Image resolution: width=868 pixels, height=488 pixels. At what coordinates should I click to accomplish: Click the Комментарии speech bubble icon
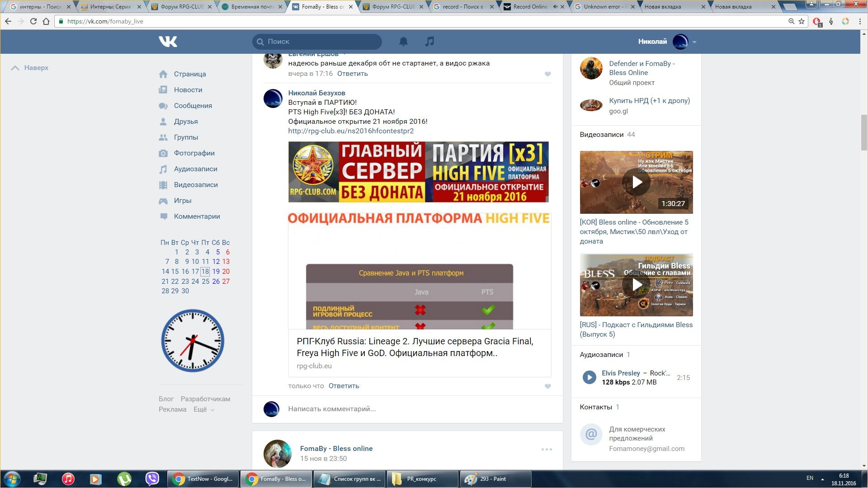tap(163, 216)
